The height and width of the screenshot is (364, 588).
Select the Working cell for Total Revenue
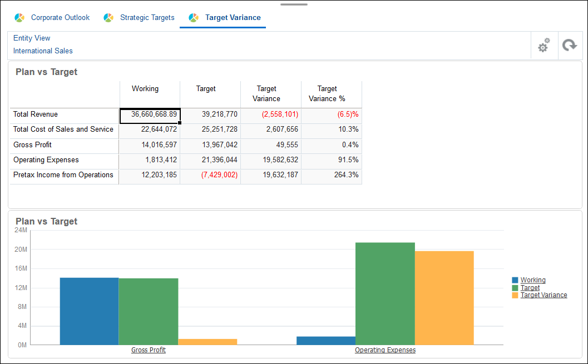[x=150, y=114]
